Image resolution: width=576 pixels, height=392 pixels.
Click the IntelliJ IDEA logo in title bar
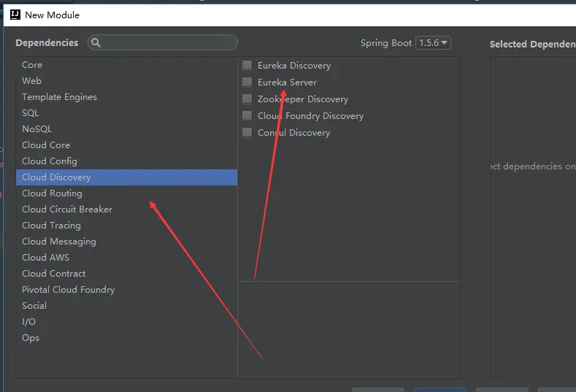(15, 15)
